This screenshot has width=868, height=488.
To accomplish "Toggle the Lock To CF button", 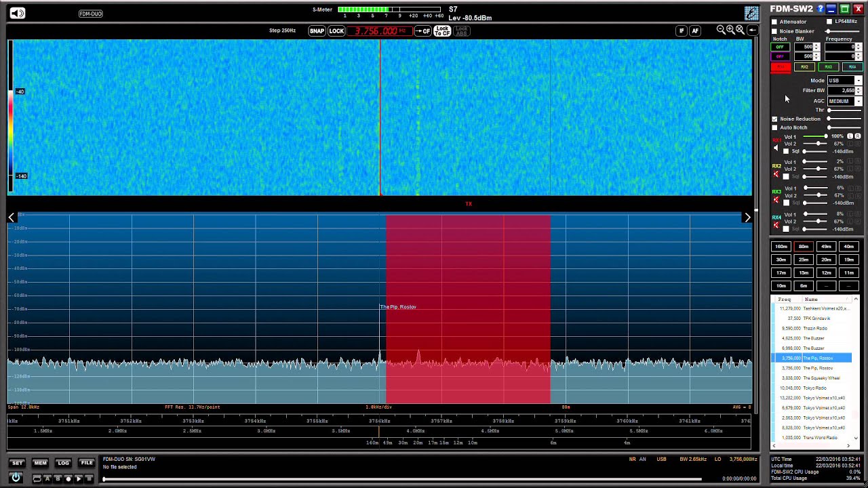I will pos(442,31).
